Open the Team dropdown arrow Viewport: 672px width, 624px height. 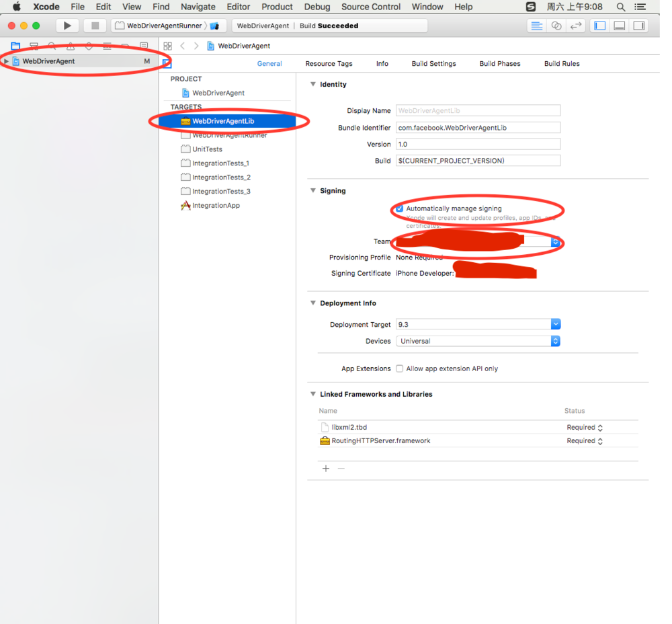click(x=556, y=242)
